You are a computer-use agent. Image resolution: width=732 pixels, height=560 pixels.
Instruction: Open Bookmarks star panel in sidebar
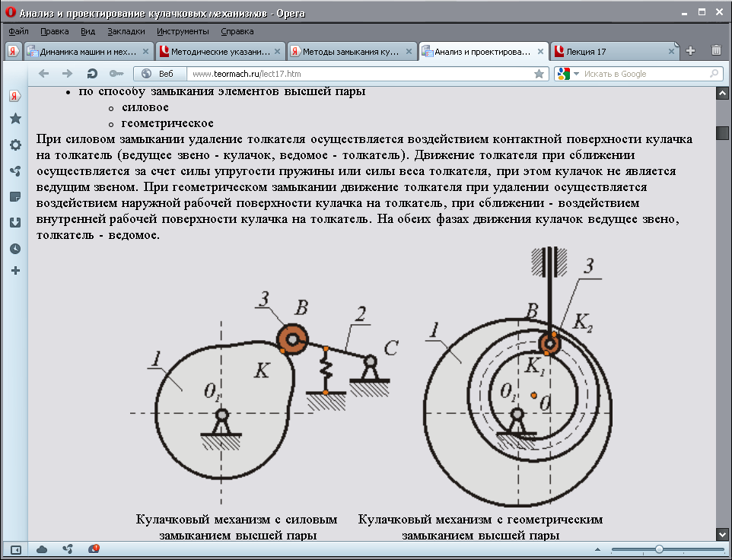coord(15,119)
